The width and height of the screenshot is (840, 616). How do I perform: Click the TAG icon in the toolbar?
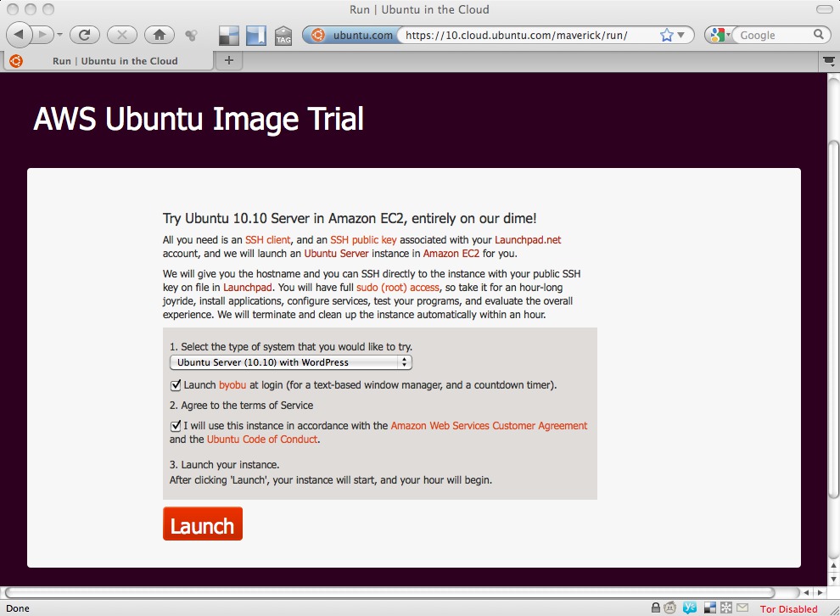283,36
